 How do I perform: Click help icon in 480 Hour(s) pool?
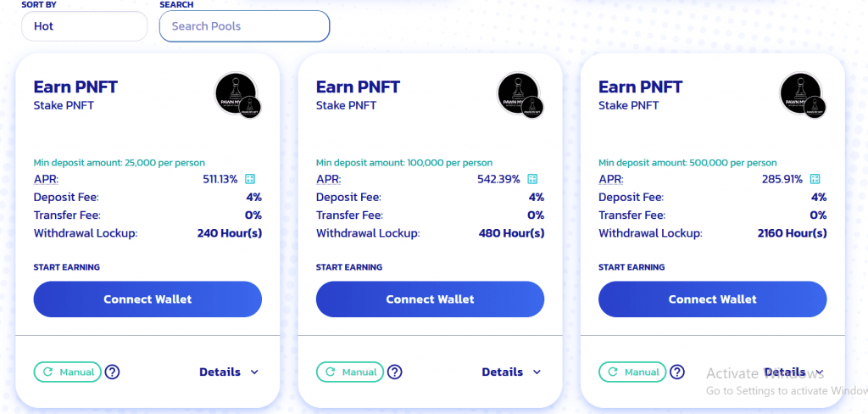[395, 372]
